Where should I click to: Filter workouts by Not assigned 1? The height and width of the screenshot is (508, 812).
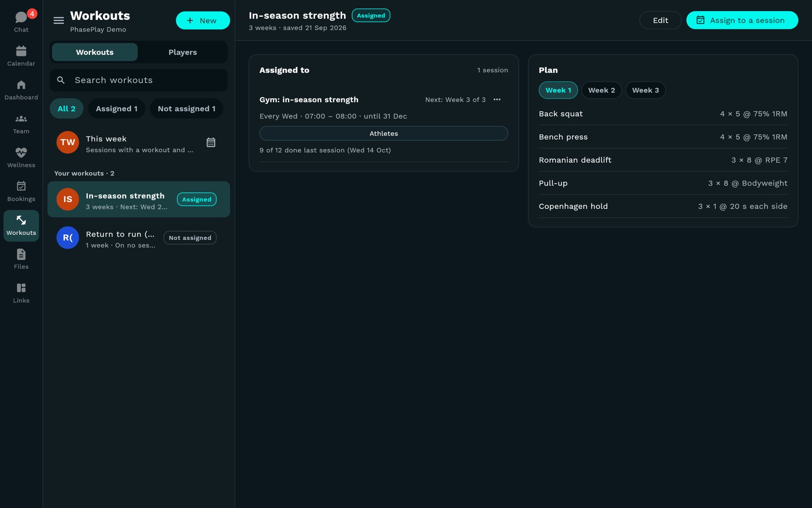click(x=187, y=109)
